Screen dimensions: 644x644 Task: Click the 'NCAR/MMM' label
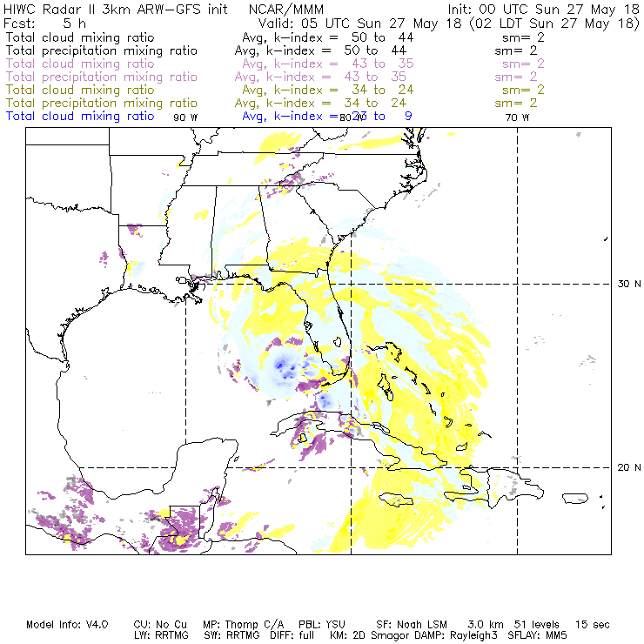click(x=286, y=9)
